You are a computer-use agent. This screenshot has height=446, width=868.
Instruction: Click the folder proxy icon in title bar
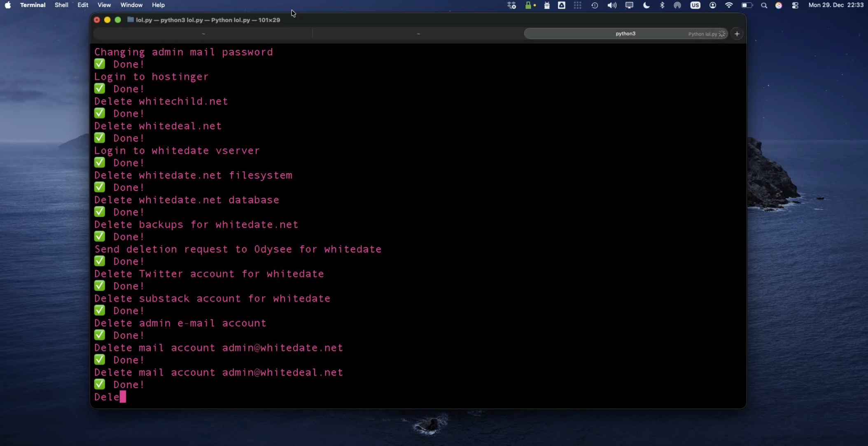(131, 20)
